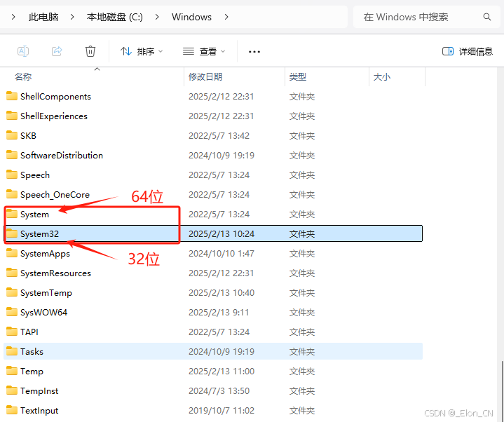The width and height of the screenshot is (504, 422).
Task: Toggle the 详细信息 details pane
Action: click(x=468, y=51)
